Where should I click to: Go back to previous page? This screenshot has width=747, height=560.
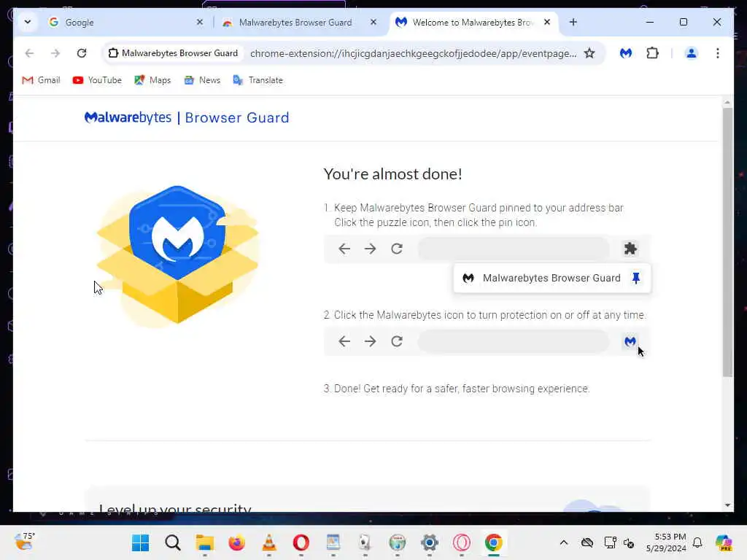(x=29, y=52)
